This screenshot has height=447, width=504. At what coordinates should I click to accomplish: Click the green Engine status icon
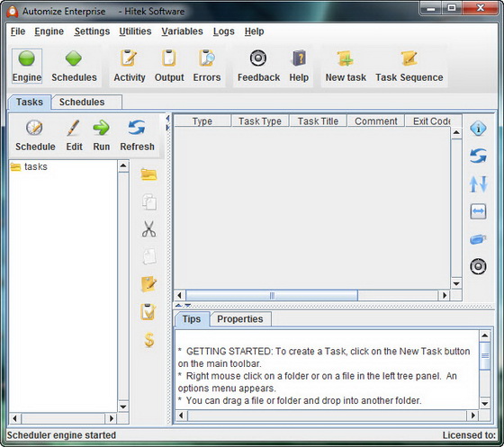(27, 58)
